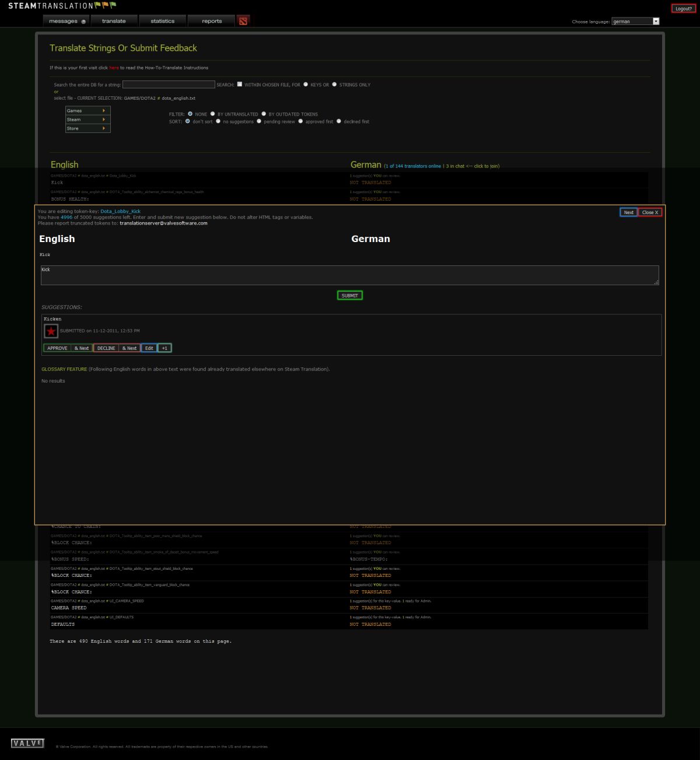Click the red star avatar beside the Kicken suggestion
The image size is (700, 760).
[51, 331]
